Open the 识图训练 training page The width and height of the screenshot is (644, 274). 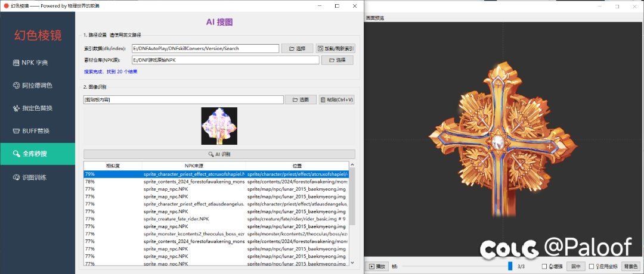[x=38, y=177]
